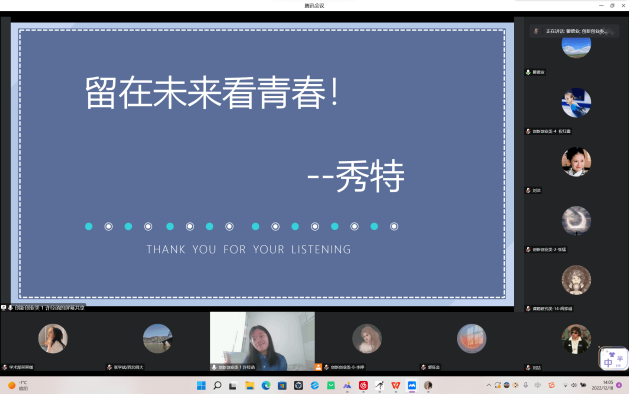Open File Explorer folder icon
Image resolution: width=629 pixels, height=394 pixels.
point(250,386)
